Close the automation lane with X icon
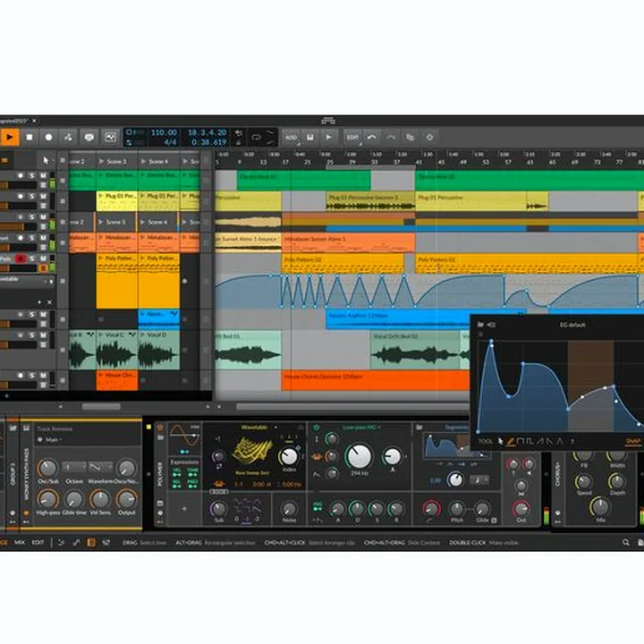 [x=49, y=302]
